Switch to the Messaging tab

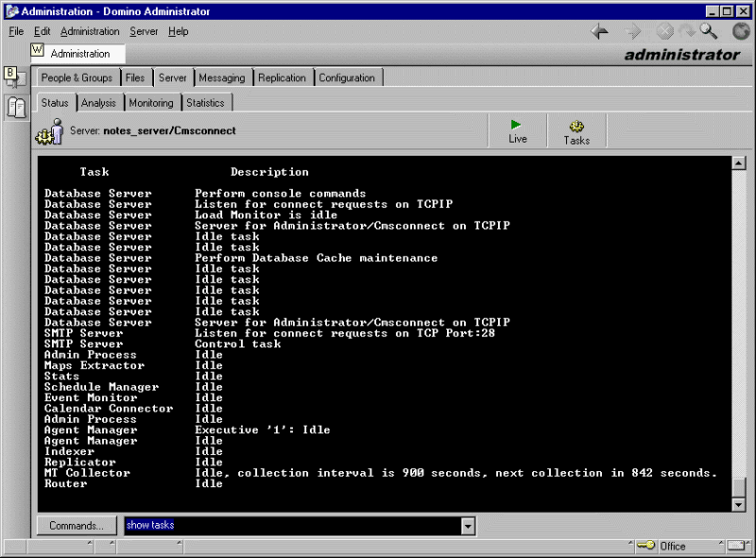(x=222, y=77)
